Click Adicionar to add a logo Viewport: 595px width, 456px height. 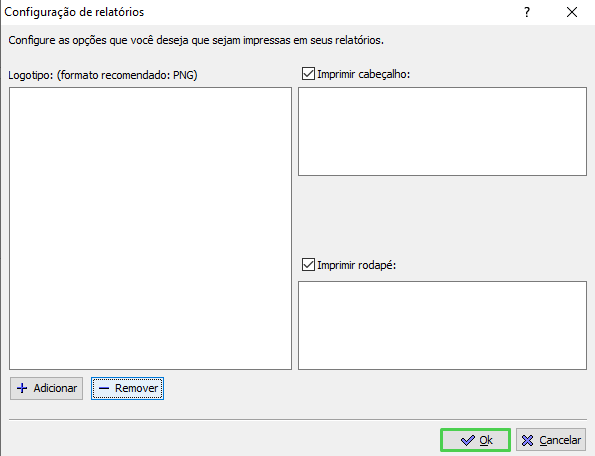[x=46, y=388]
